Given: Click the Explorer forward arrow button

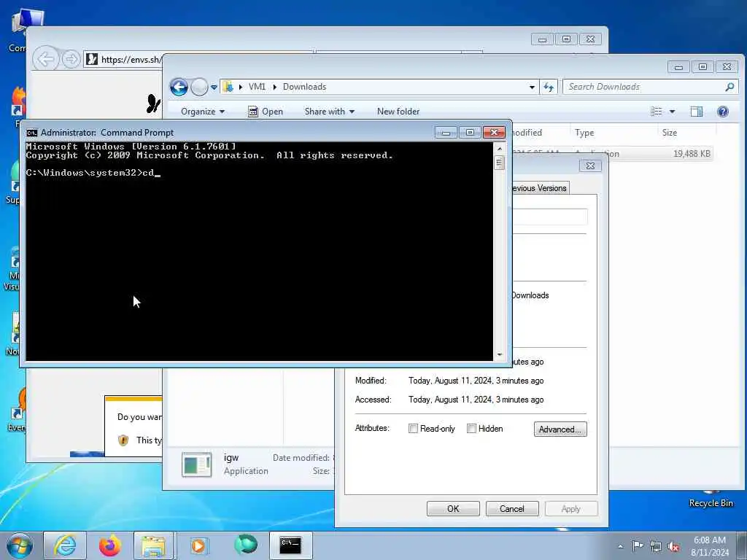Looking at the screenshot, I should (x=199, y=87).
